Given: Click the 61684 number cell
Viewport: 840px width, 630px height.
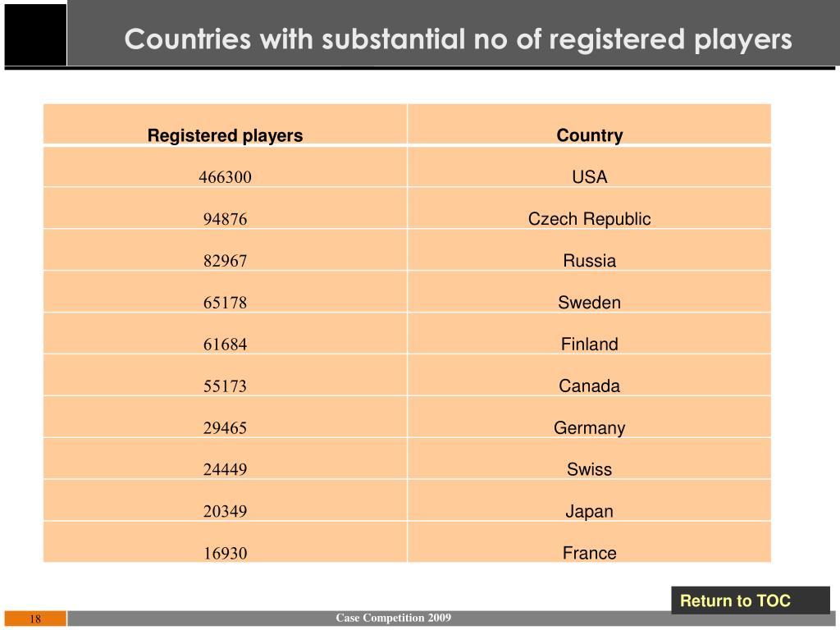Looking at the screenshot, I should pyautogui.click(x=225, y=345).
